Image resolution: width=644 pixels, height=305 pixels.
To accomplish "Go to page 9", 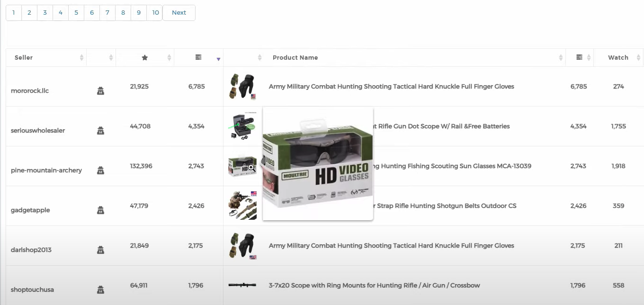I will pyautogui.click(x=139, y=13).
